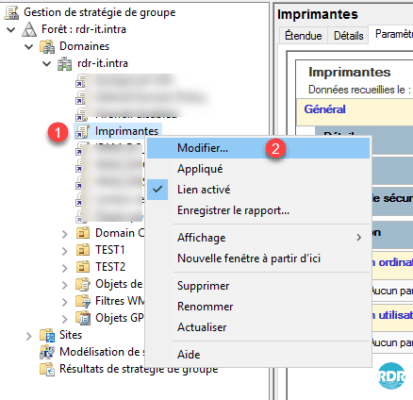413x400 pixels.
Task: Choose Nouvelle fenêtre à partir d'ici
Action: point(259,258)
